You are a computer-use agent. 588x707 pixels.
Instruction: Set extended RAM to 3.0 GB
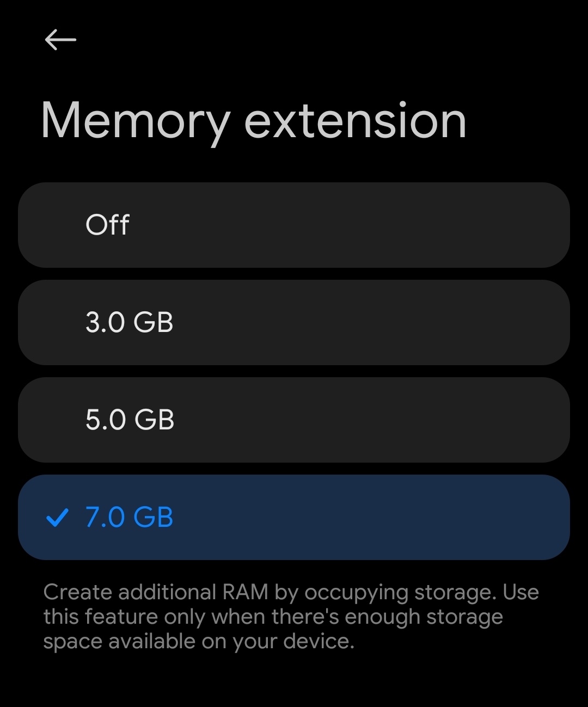[294, 322]
